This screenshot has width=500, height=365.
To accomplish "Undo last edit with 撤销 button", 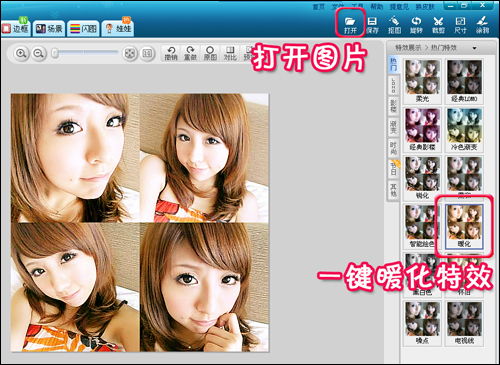I will tap(171, 53).
